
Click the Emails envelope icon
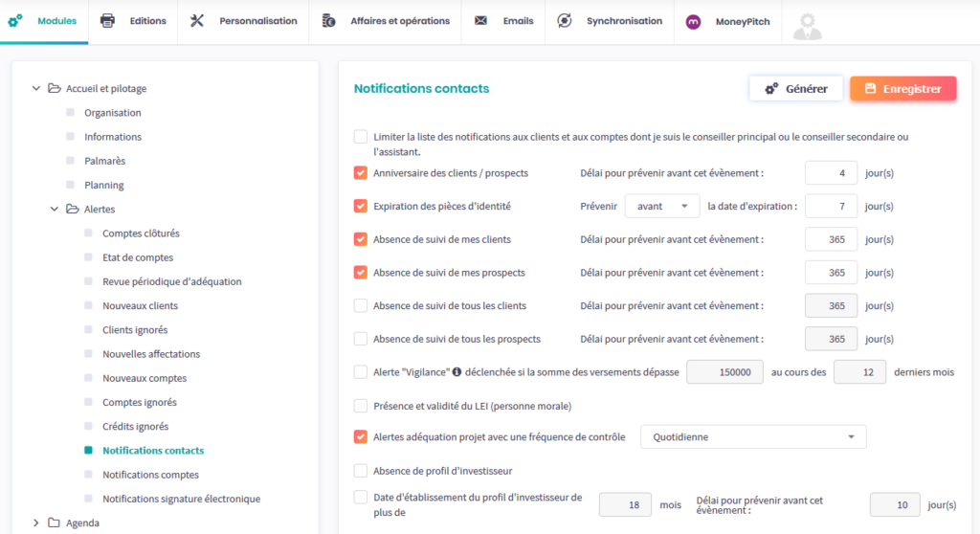[x=480, y=21]
